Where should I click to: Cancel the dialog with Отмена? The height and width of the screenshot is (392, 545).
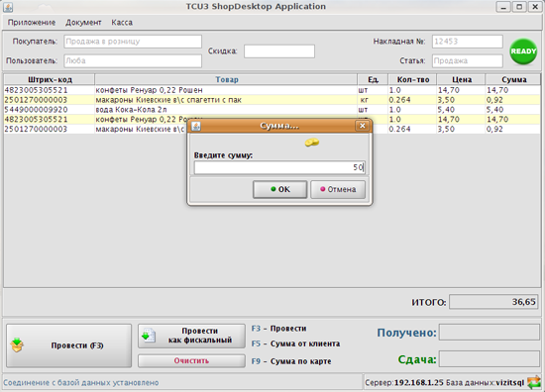click(x=338, y=189)
